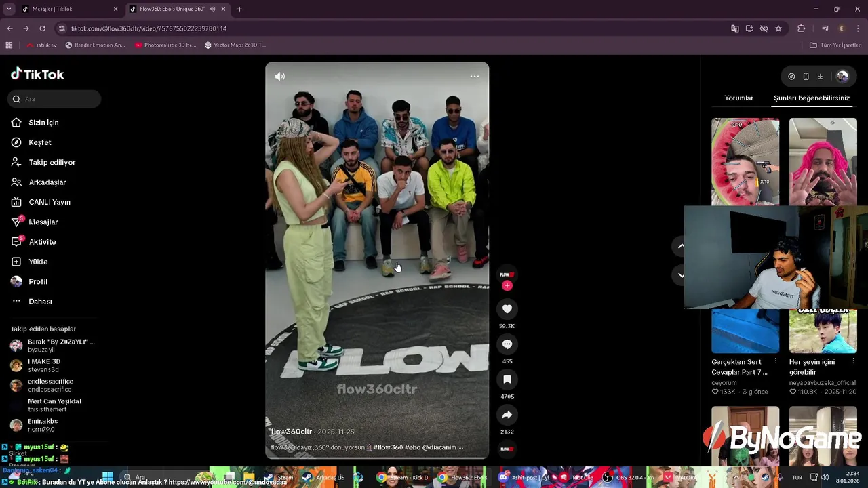Open the profile avatar in top pill
868x488 pixels.
tap(842, 77)
